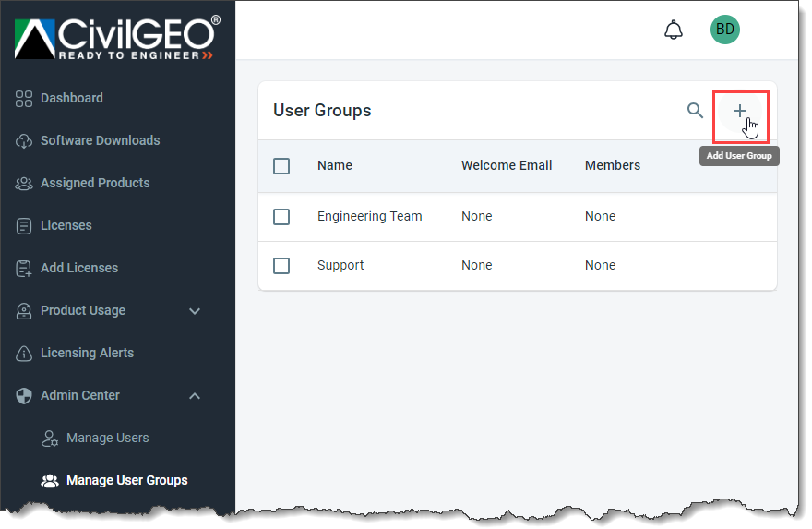
Task: Click the Add Licenses sidebar icon
Action: (24, 269)
